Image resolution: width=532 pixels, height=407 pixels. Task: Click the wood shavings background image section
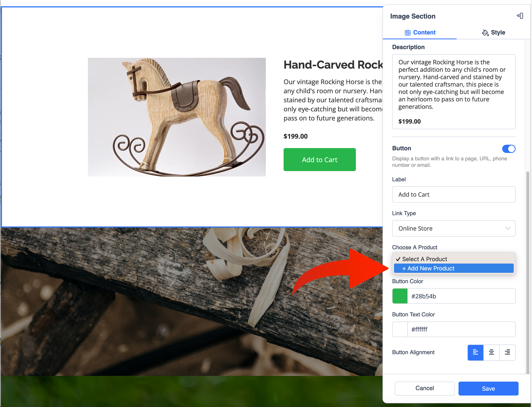coord(191,302)
